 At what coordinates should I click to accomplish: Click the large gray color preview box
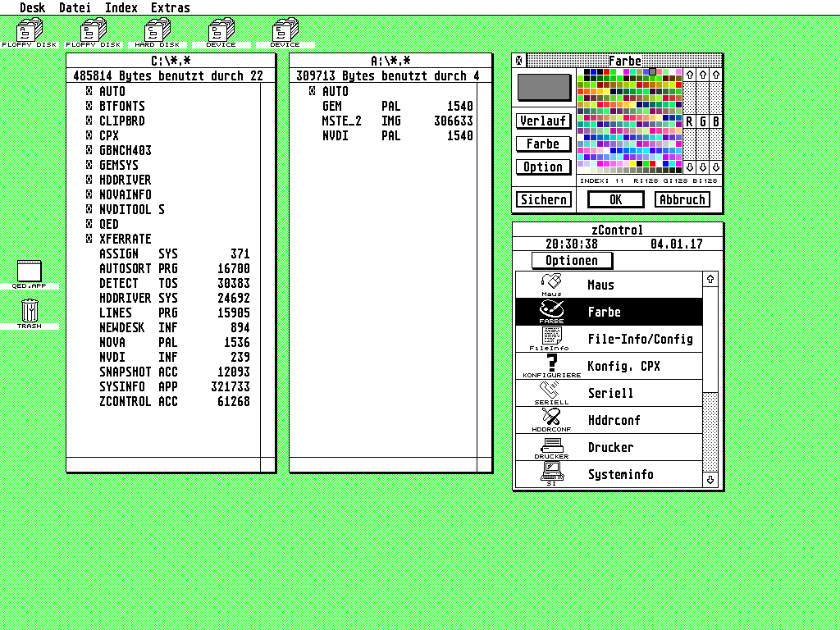click(x=543, y=87)
